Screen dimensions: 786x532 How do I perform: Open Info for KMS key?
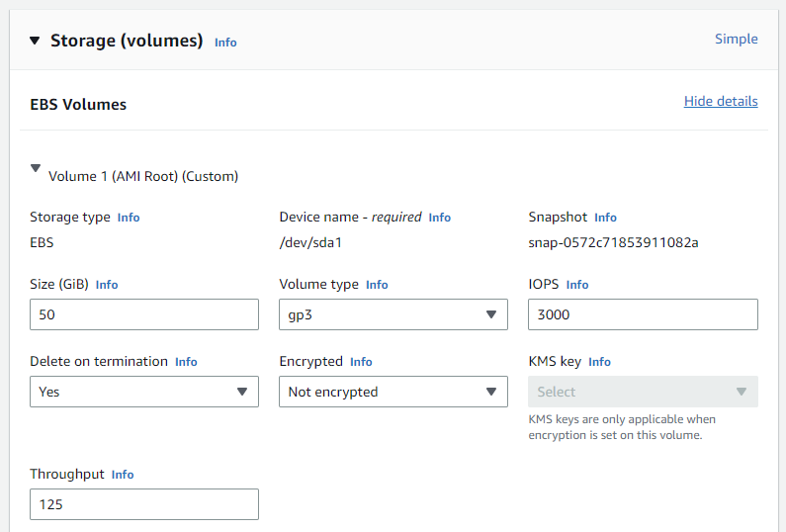(x=599, y=362)
